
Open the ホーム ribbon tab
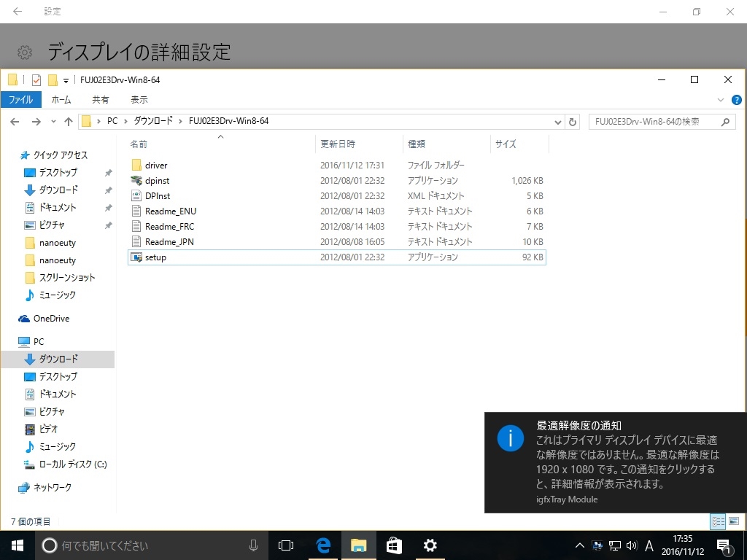pos(61,99)
